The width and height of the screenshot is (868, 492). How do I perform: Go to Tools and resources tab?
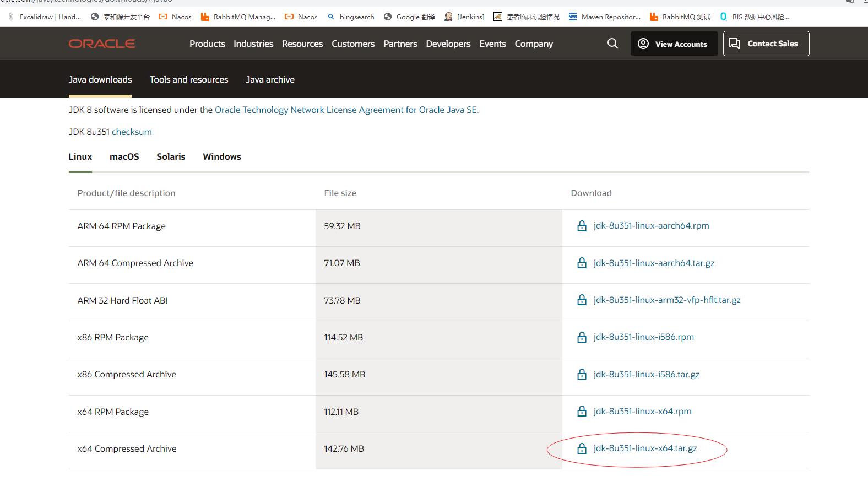coord(189,79)
